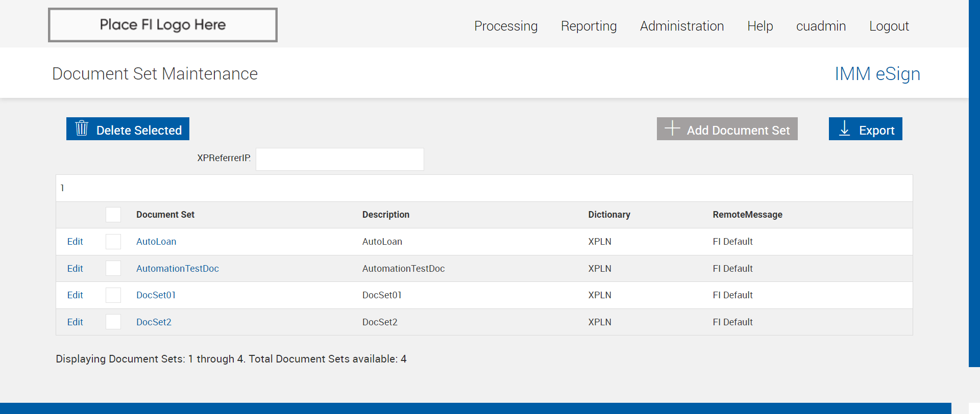Screen dimensions: 980x414
Task: Open the DocSet2 document set link
Action: 154,322
